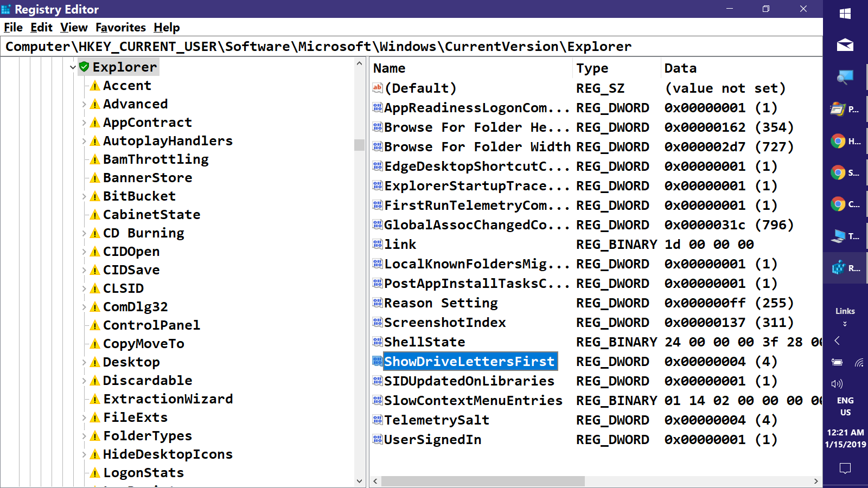Open the taskbar app labeled P...
Viewport: 868px width, 488px height.
pos(845,109)
